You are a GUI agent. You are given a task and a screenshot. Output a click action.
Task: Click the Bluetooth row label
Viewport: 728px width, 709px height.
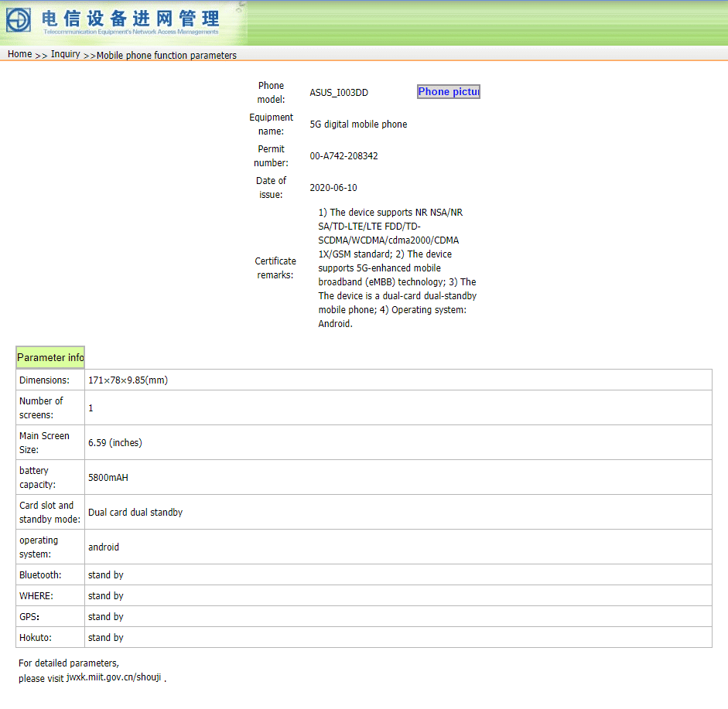point(40,575)
